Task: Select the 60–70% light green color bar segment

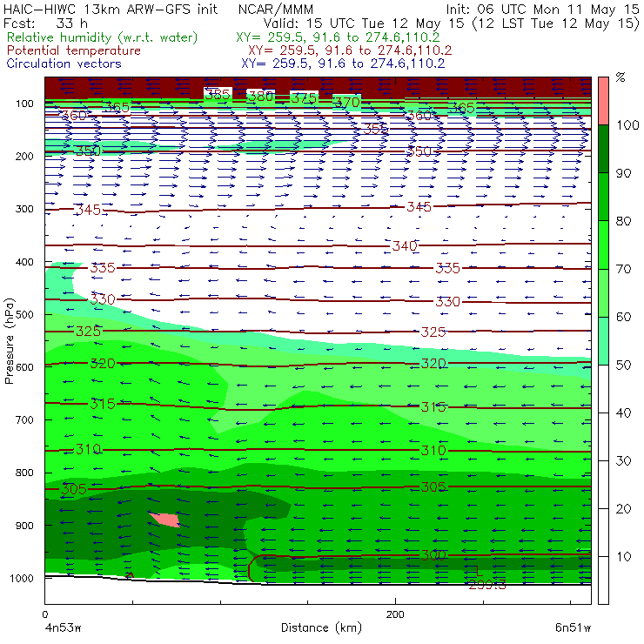Action: [x=603, y=292]
